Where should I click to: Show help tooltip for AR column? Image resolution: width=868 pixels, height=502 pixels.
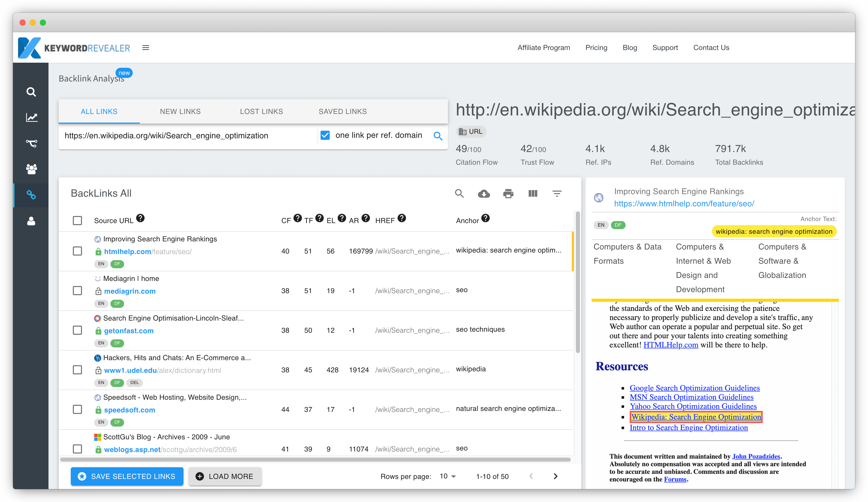tap(366, 218)
